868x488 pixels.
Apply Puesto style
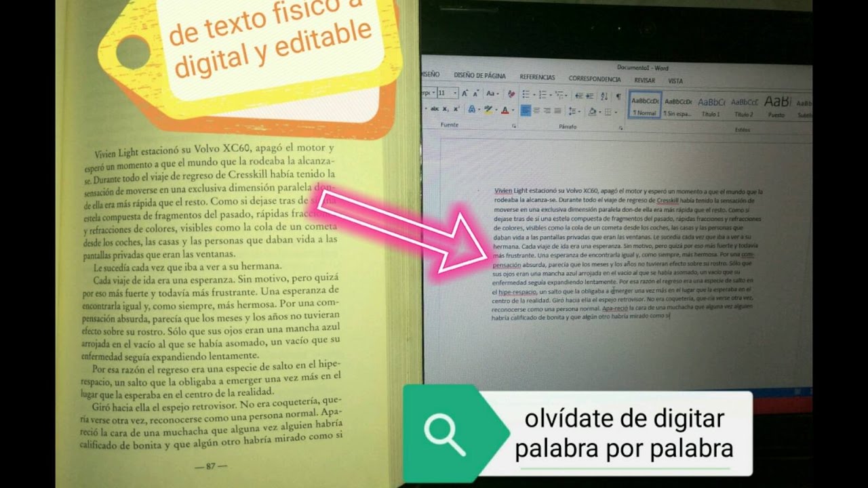tap(776, 106)
